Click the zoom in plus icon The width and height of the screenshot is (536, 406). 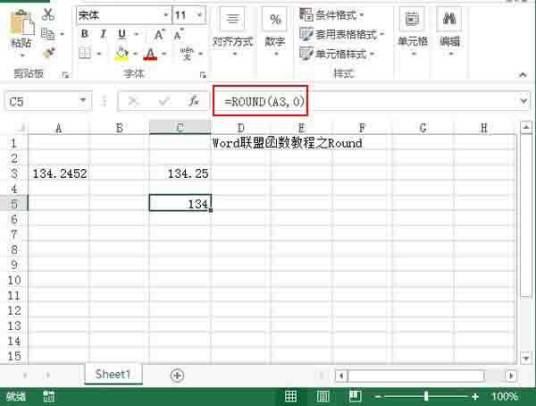click(x=475, y=397)
